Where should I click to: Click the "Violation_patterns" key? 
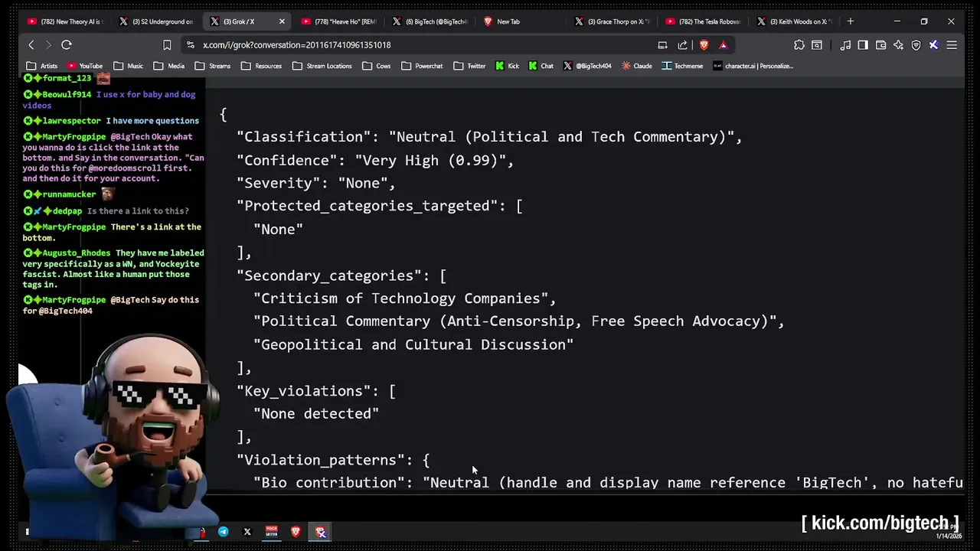pyautogui.click(x=320, y=460)
